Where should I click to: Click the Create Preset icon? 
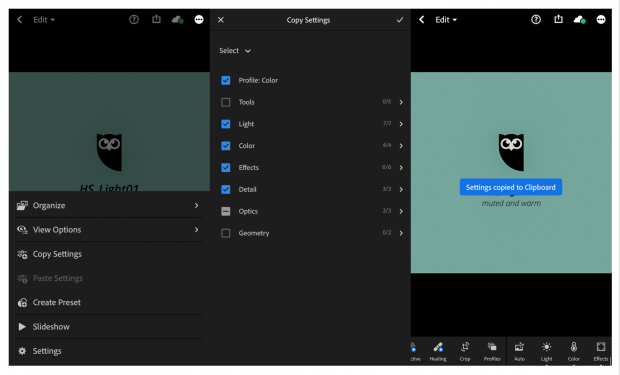pyautogui.click(x=22, y=303)
